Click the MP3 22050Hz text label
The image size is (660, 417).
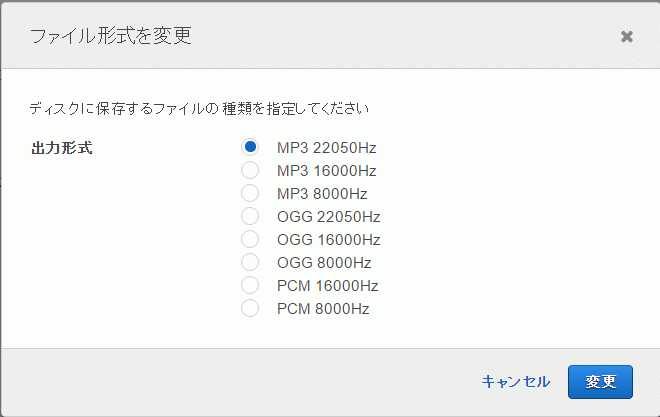[x=327, y=148]
